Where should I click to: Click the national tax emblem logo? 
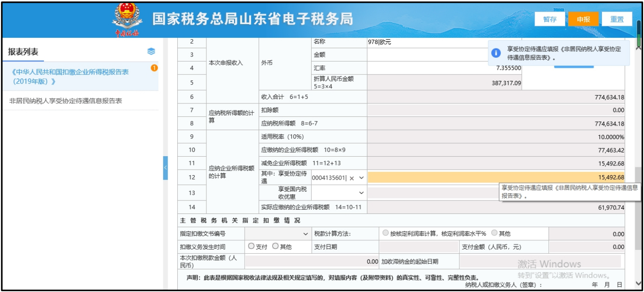pyautogui.click(x=125, y=19)
